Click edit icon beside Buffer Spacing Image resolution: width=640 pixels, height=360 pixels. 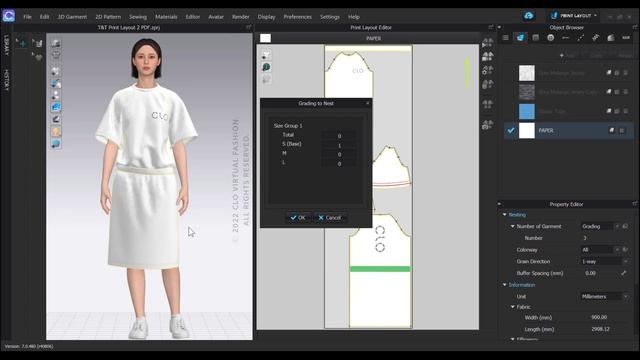click(x=623, y=273)
